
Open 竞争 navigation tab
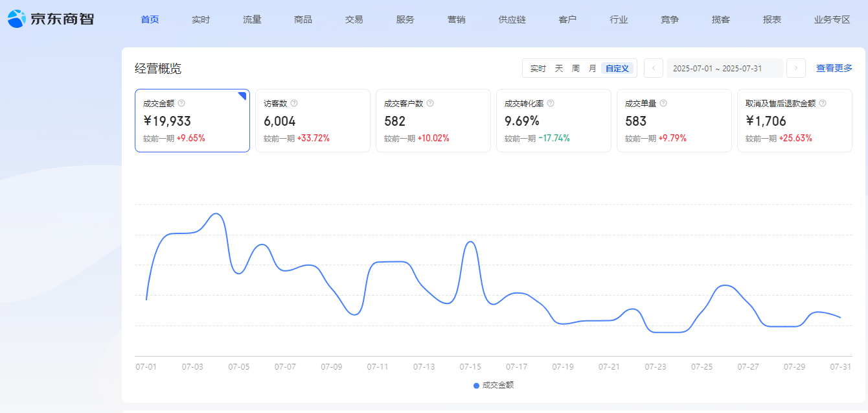(x=670, y=19)
